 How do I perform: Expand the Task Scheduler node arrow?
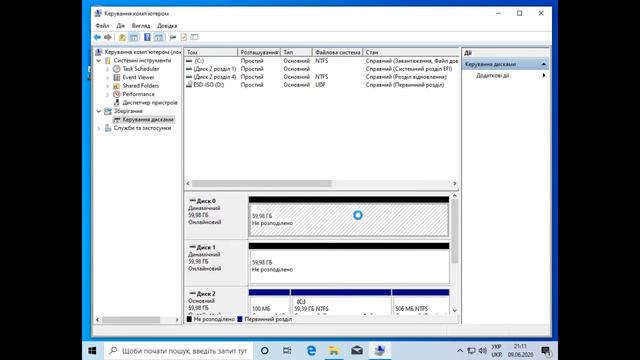[108, 69]
